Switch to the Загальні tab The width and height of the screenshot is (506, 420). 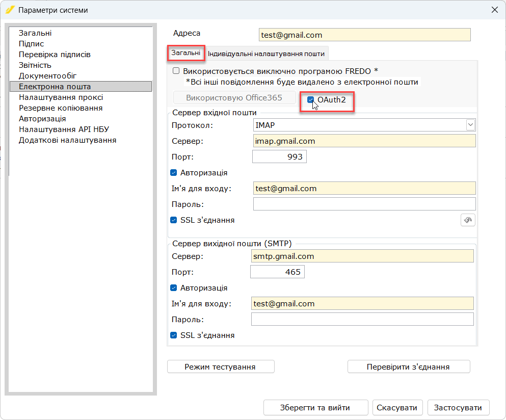pos(185,53)
